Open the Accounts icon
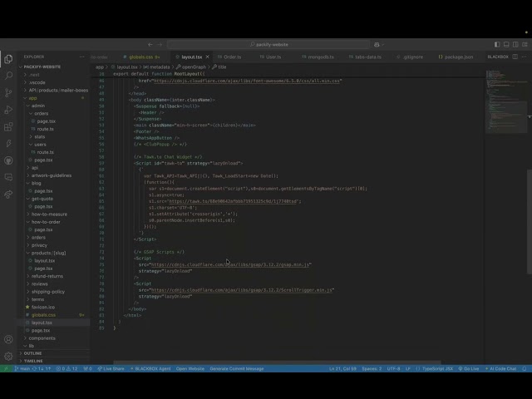532x399 pixels. point(9,339)
